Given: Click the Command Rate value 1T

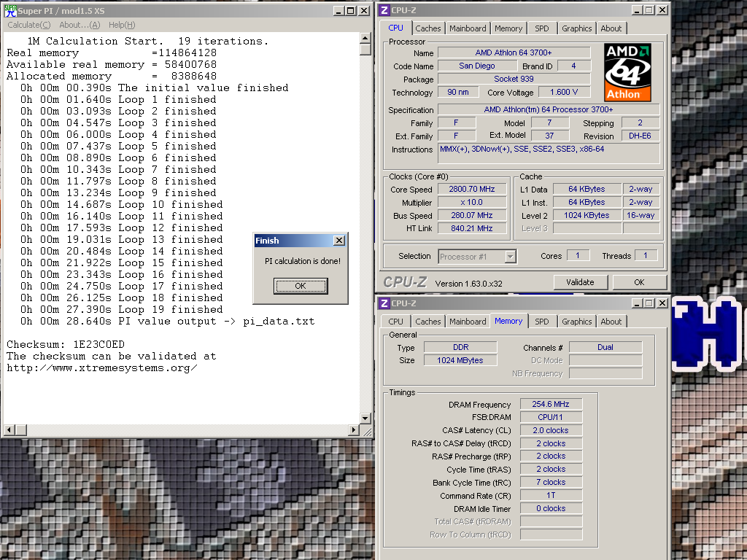Looking at the screenshot, I should 551,495.
